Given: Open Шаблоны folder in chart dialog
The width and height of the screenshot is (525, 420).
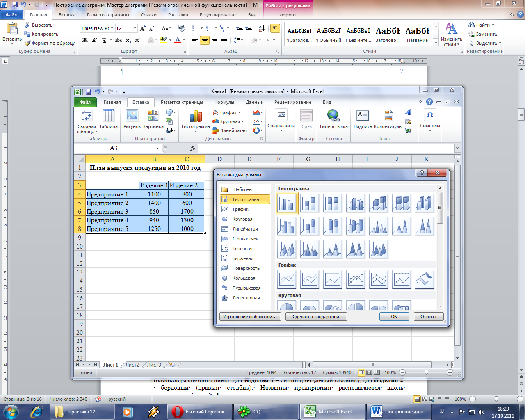Looking at the screenshot, I should [245, 189].
